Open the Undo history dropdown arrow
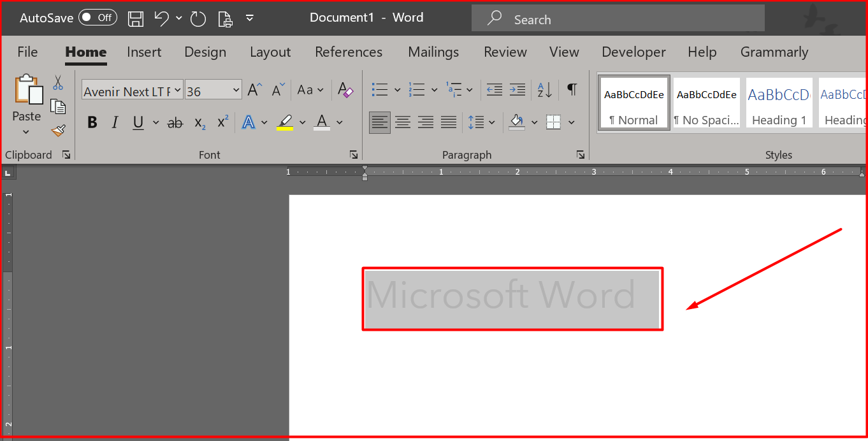This screenshot has height=441, width=868. pyautogui.click(x=179, y=18)
